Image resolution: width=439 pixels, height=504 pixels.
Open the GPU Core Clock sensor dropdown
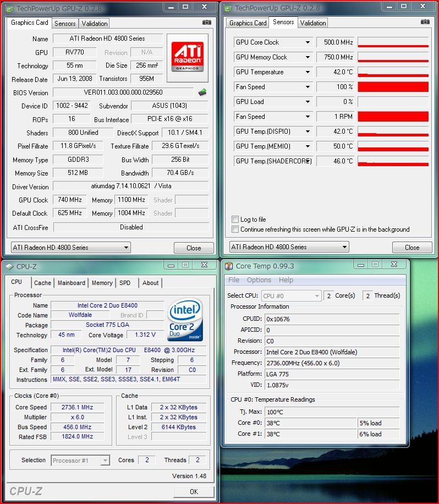pyautogui.click(x=308, y=42)
